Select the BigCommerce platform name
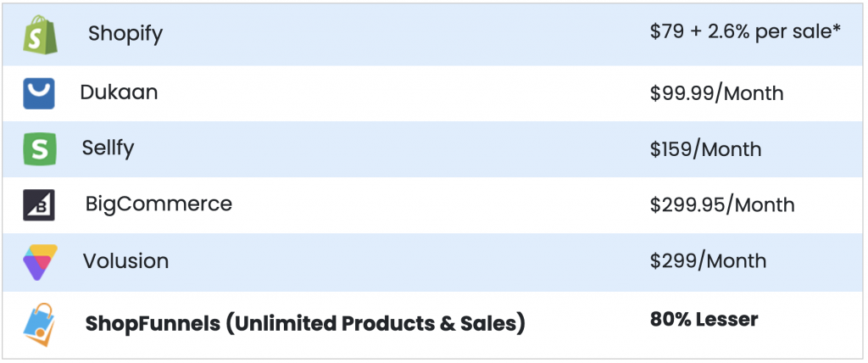The image size is (868, 363). pos(159,204)
